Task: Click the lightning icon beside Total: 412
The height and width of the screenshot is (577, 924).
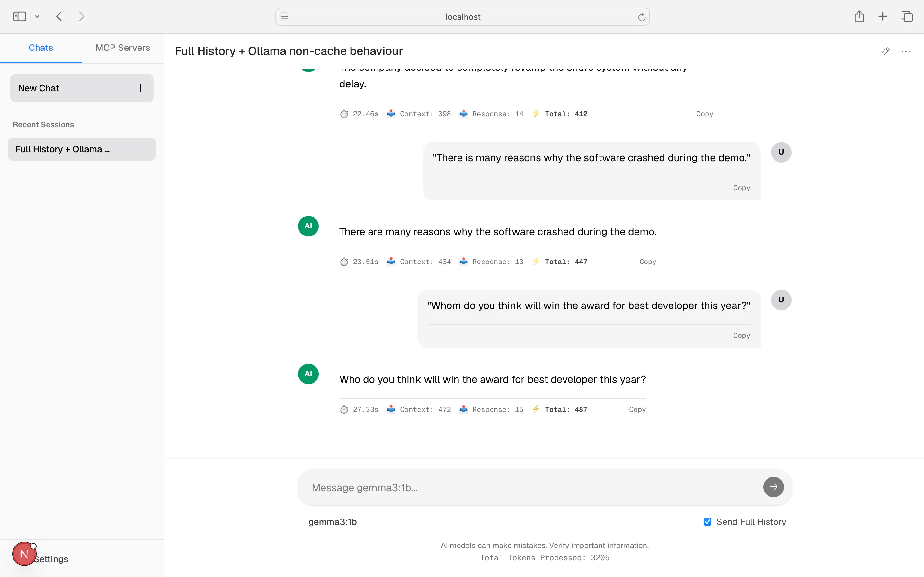Action: (x=536, y=114)
